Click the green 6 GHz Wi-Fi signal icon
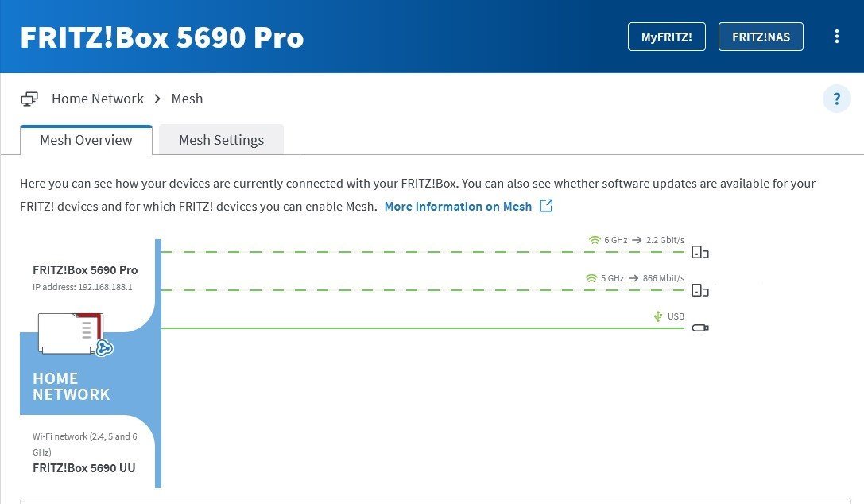The image size is (864, 504). pos(593,239)
